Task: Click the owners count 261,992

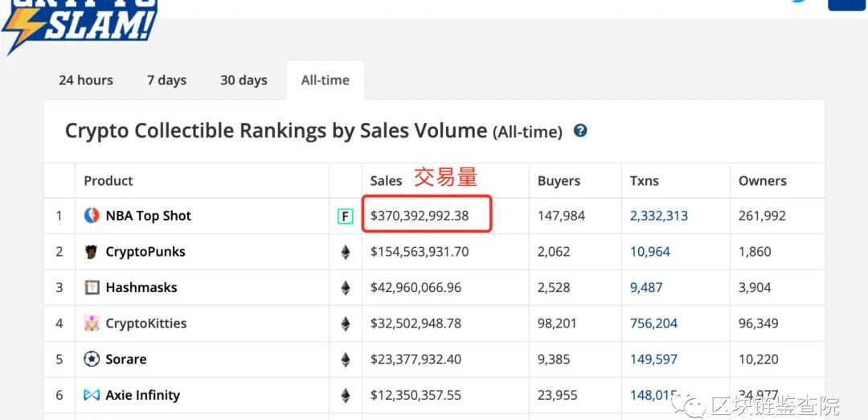Action: pos(762,216)
